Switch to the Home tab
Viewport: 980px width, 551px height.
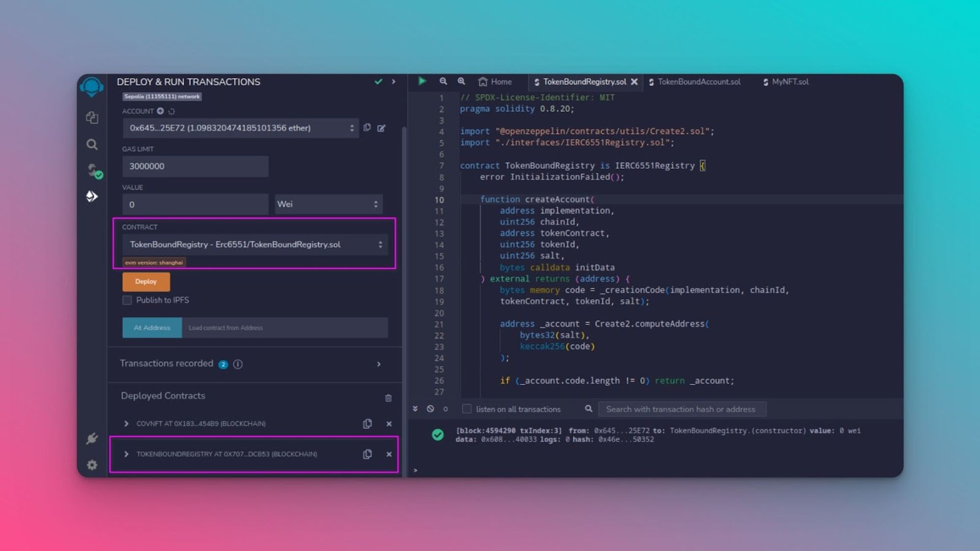[495, 82]
